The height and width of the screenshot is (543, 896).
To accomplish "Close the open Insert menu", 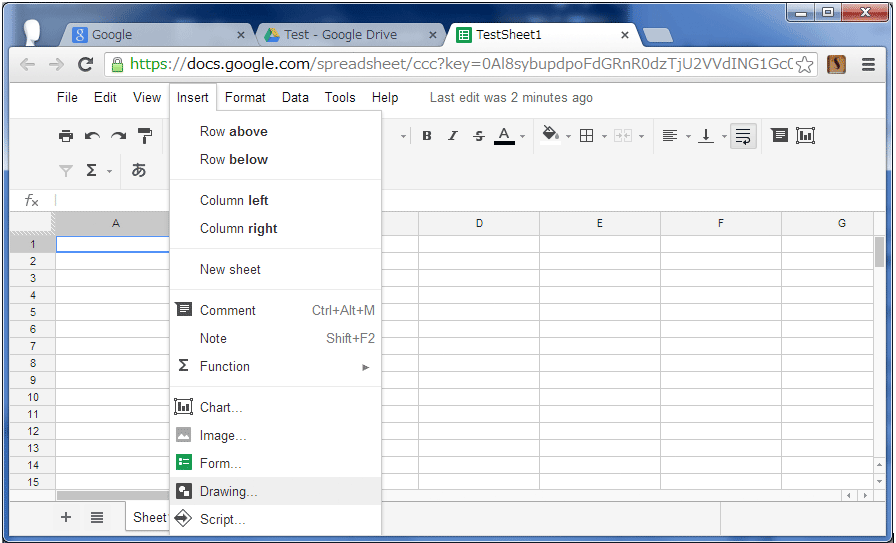I will [x=193, y=98].
